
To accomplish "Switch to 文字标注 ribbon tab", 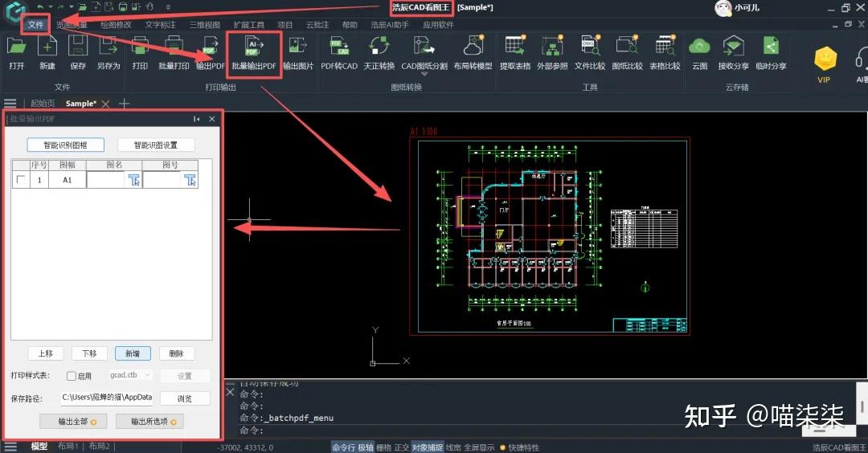I will [161, 25].
